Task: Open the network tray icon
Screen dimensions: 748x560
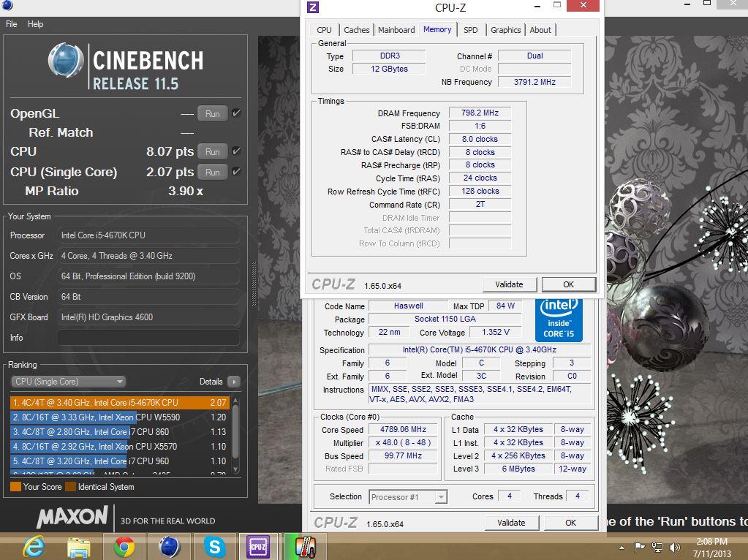Action: click(657, 547)
